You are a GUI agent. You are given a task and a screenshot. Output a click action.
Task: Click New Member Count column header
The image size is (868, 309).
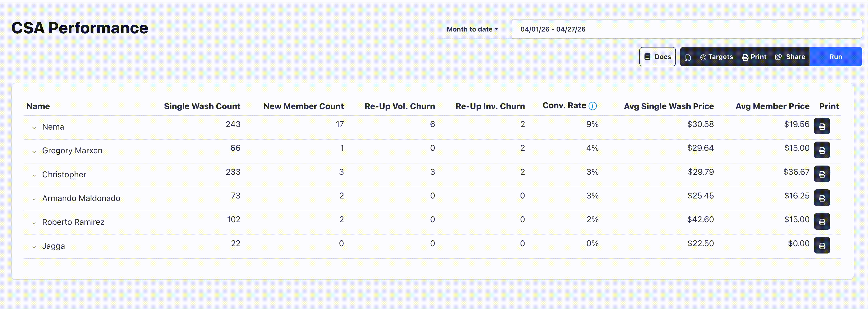point(304,106)
